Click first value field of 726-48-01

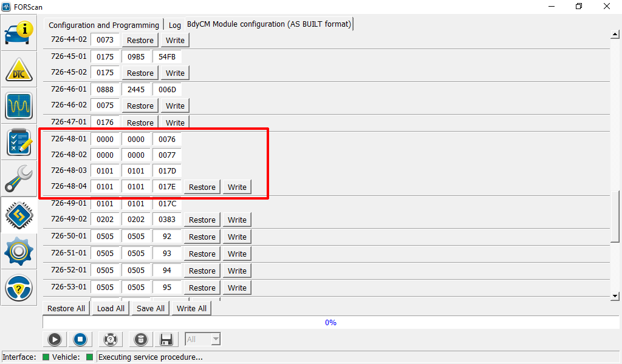coord(105,140)
